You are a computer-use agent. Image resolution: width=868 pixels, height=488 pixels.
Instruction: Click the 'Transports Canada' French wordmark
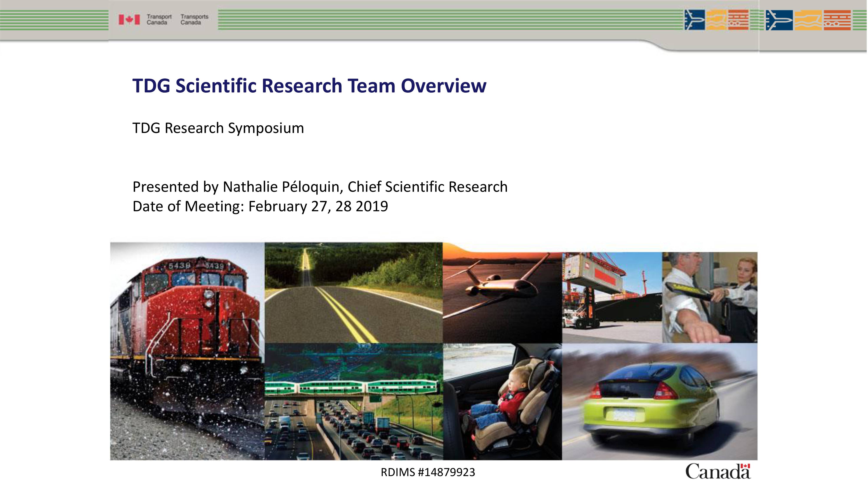coord(194,20)
